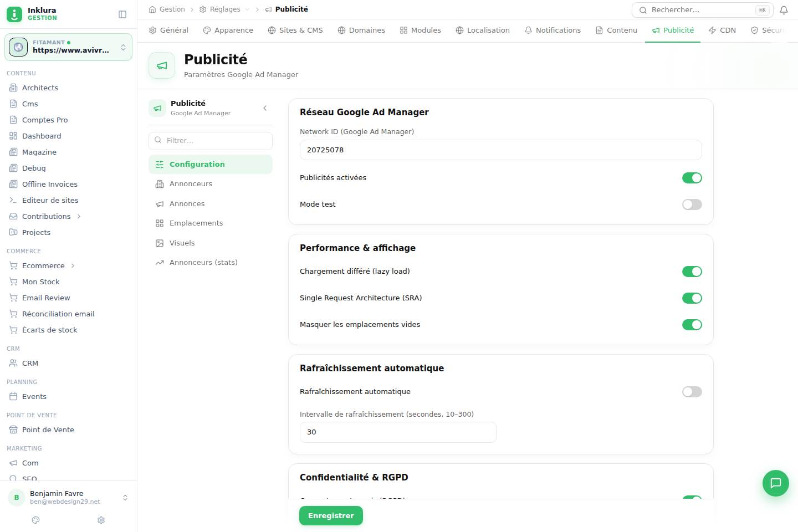
Task: Expand the Contributions sidebar item
Action: 79,216
